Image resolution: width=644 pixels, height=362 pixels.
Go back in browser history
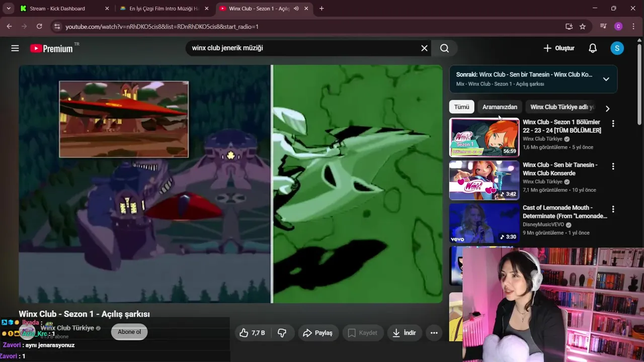click(x=9, y=26)
